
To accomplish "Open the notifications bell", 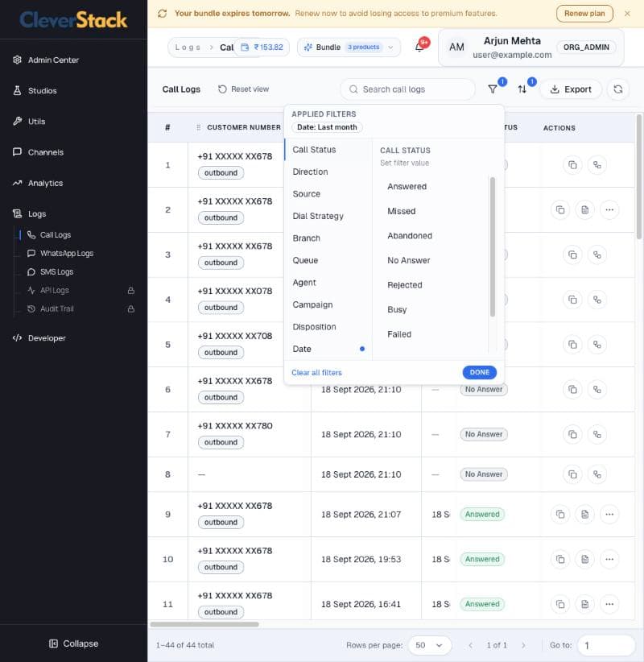I will coord(419,47).
